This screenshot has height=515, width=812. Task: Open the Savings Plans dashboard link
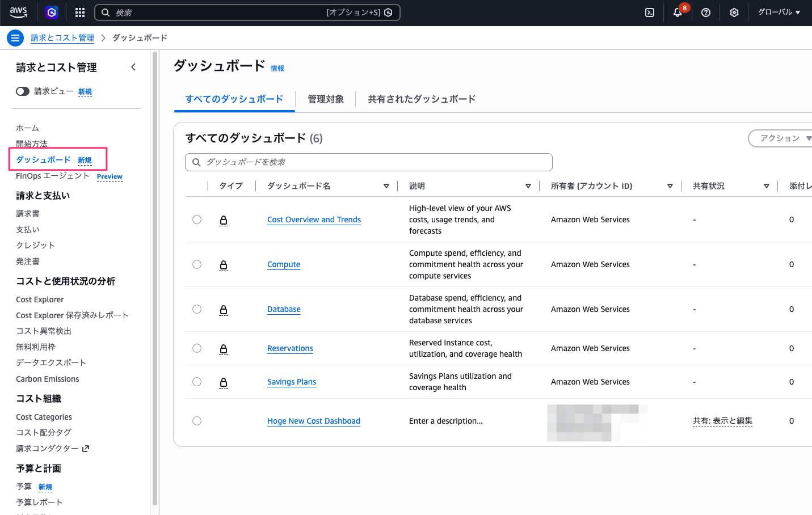coord(292,382)
